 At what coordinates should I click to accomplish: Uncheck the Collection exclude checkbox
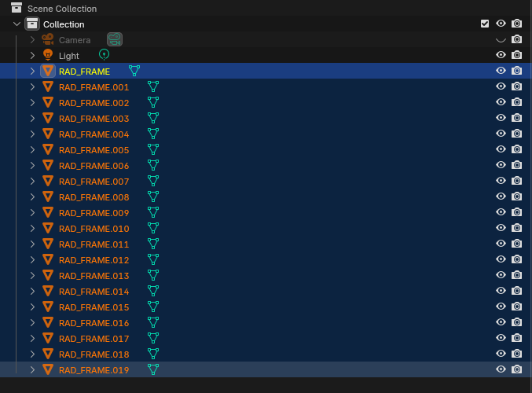pos(485,24)
